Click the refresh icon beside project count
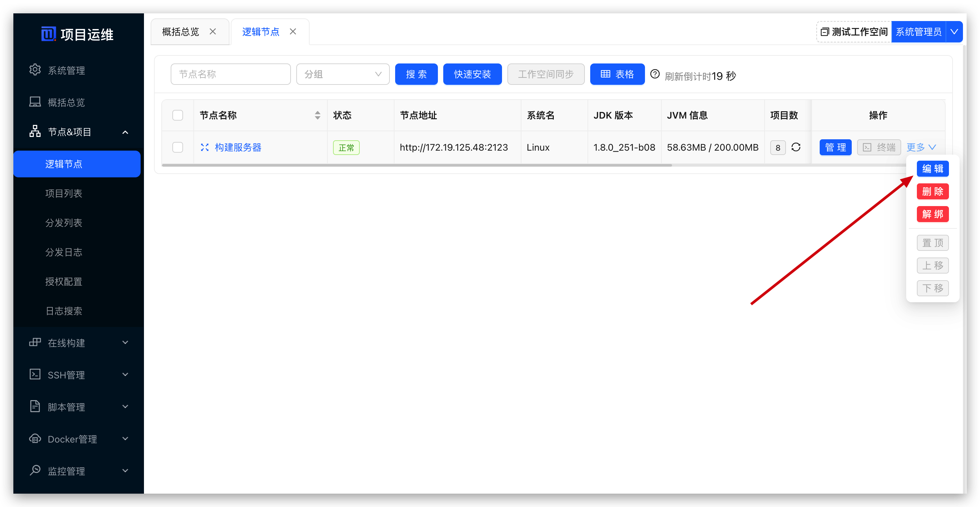980x507 pixels. [797, 147]
